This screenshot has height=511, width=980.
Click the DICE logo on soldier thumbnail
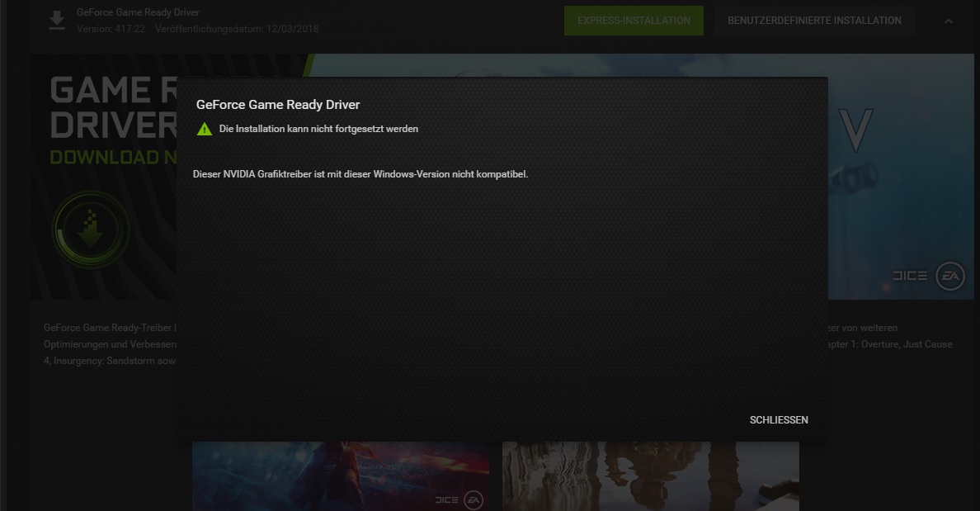[x=447, y=499]
